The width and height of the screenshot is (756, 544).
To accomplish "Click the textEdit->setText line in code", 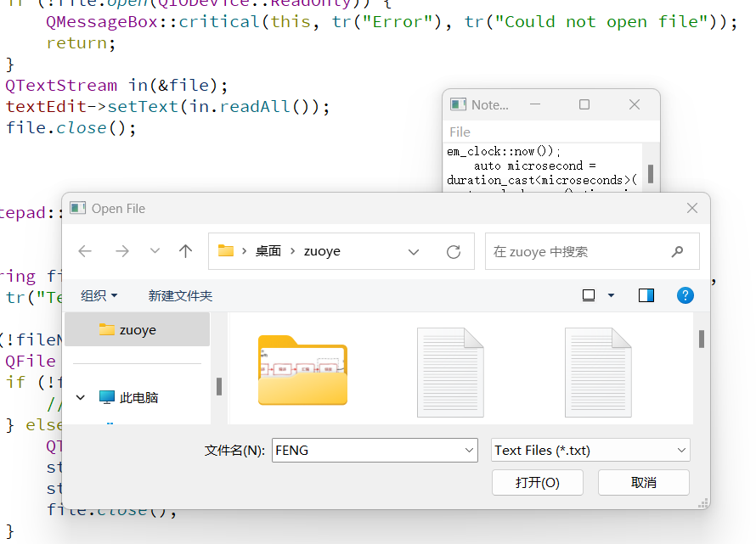I will tap(167, 106).
